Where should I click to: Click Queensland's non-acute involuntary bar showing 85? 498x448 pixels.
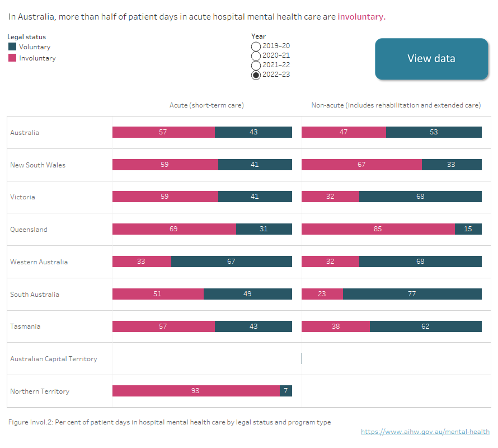(378, 229)
